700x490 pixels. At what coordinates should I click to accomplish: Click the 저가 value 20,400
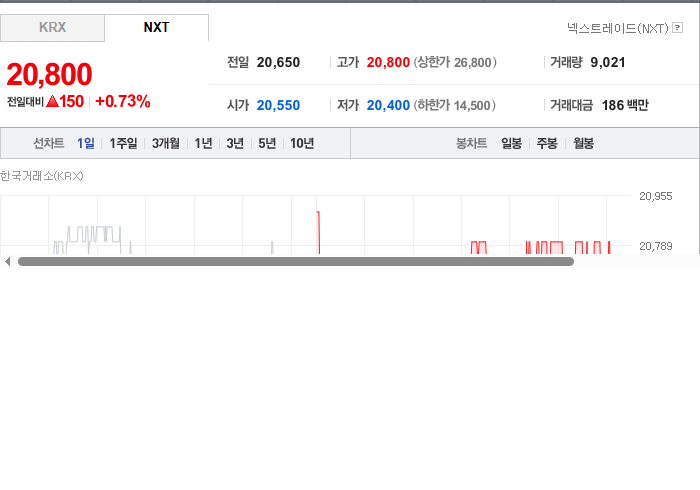[388, 105]
